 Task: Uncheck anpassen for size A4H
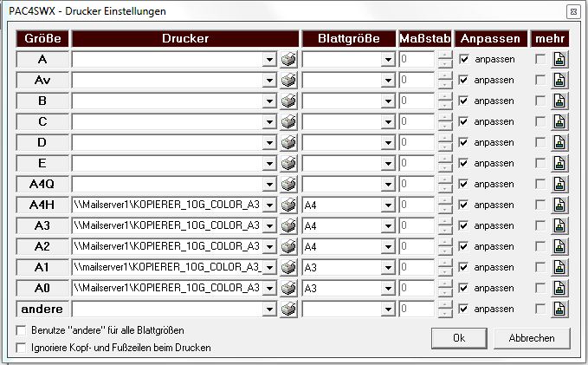(464, 205)
